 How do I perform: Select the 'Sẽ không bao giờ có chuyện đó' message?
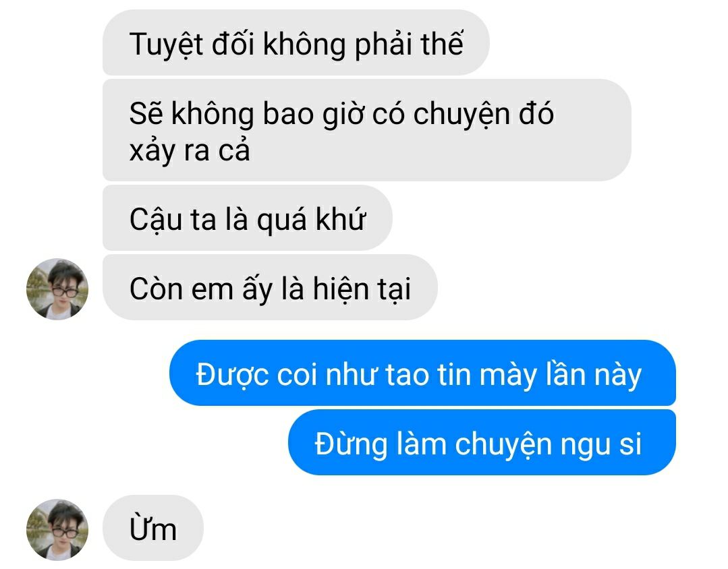[367, 130]
